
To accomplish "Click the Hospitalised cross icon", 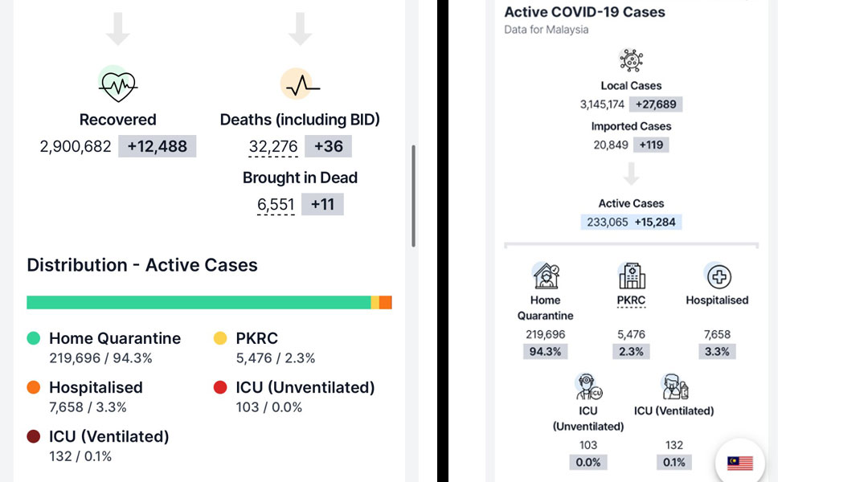I will [x=718, y=276].
